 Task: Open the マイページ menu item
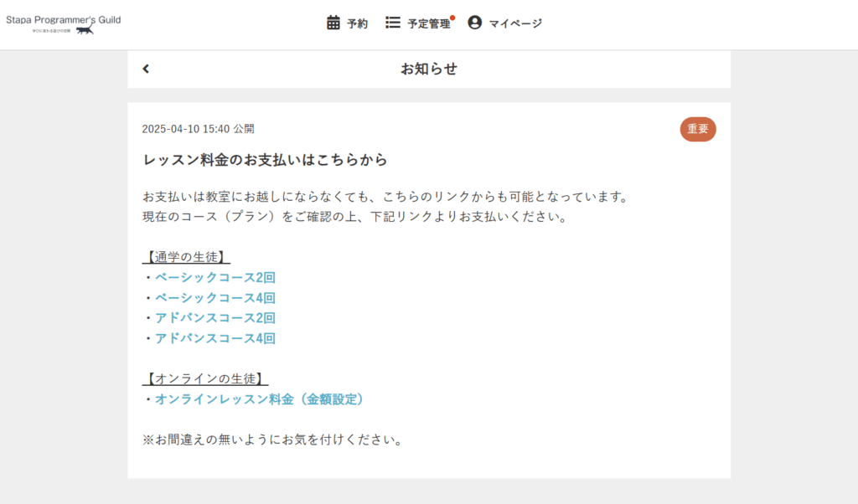coord(504,23)
